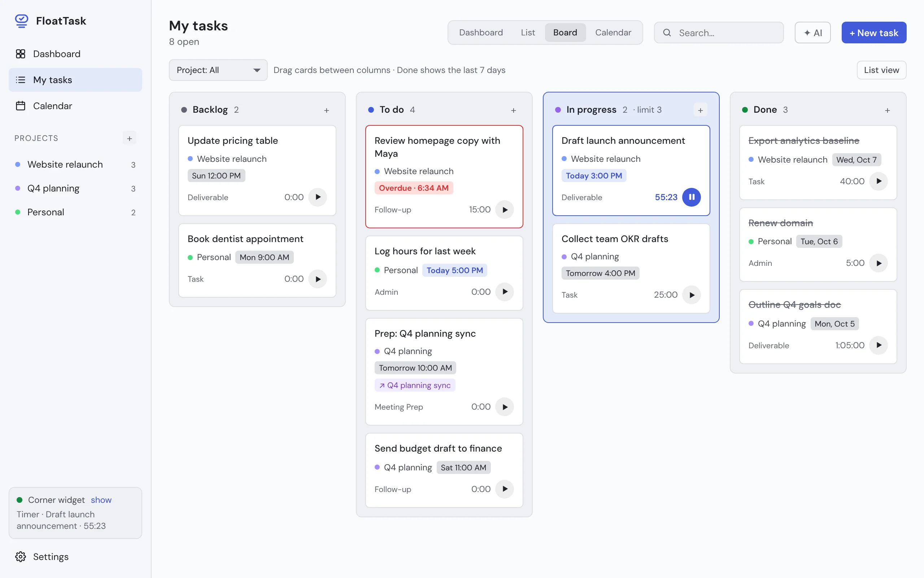This screenshot has height=578, width=924.
Task: Start timer on Send budget draft to finance
Action: 504,489
